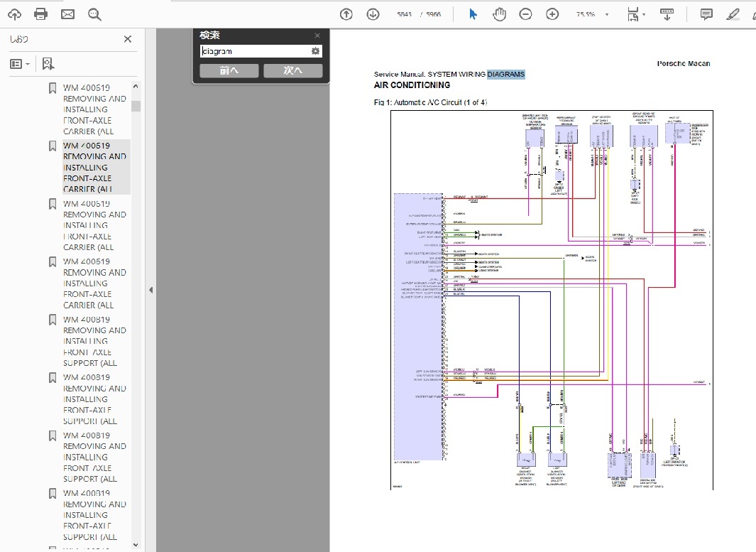Click the wiring diagram figure
The image size is (756, 552).
(x=552, y=300)
